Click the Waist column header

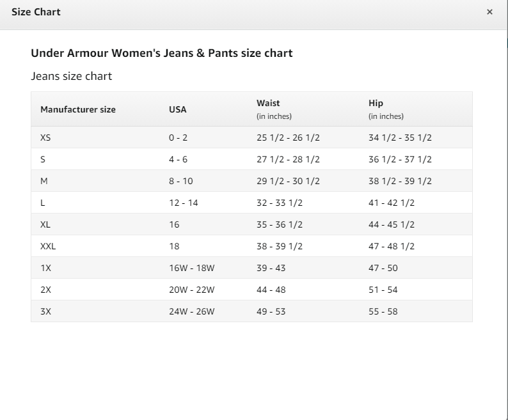pos(268,103)
